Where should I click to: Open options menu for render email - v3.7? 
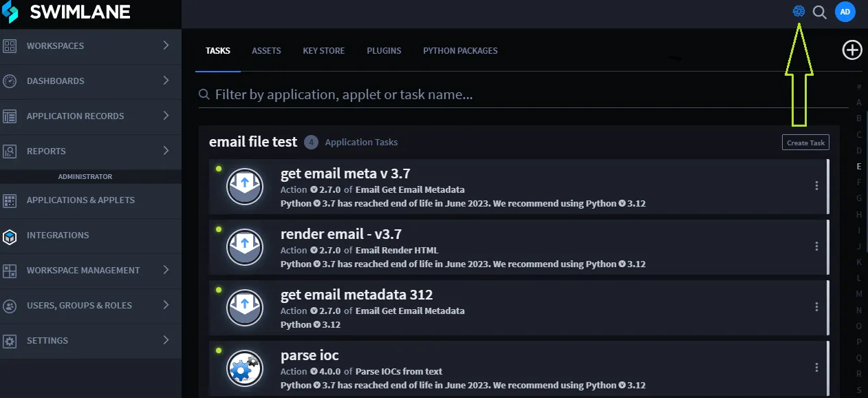point(816,246)
